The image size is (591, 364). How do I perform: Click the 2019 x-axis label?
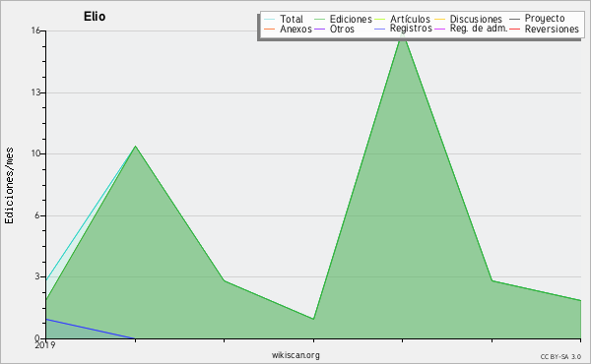pyautogui.click(x=45, y=345)
